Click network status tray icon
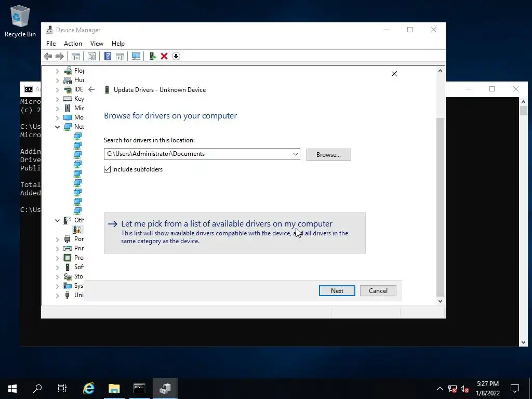The image size is (532, 399). click(x=453, y=389)
